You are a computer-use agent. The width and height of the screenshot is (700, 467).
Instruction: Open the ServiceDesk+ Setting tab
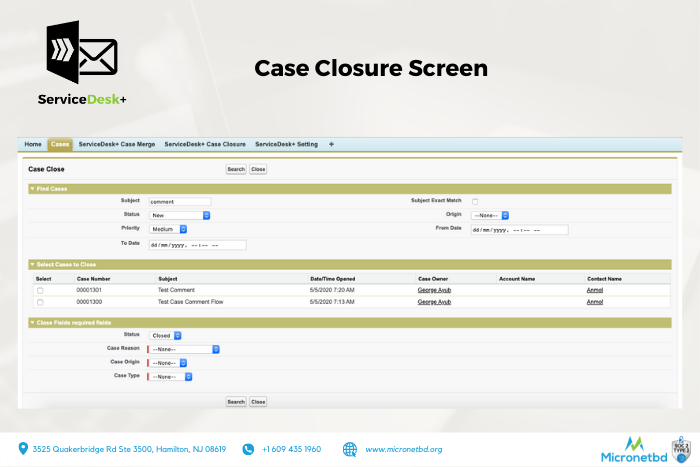click(286, 144)
